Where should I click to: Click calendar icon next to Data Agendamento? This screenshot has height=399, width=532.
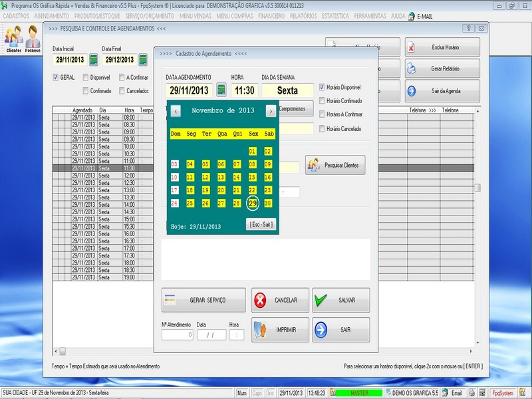click(221, 90)
